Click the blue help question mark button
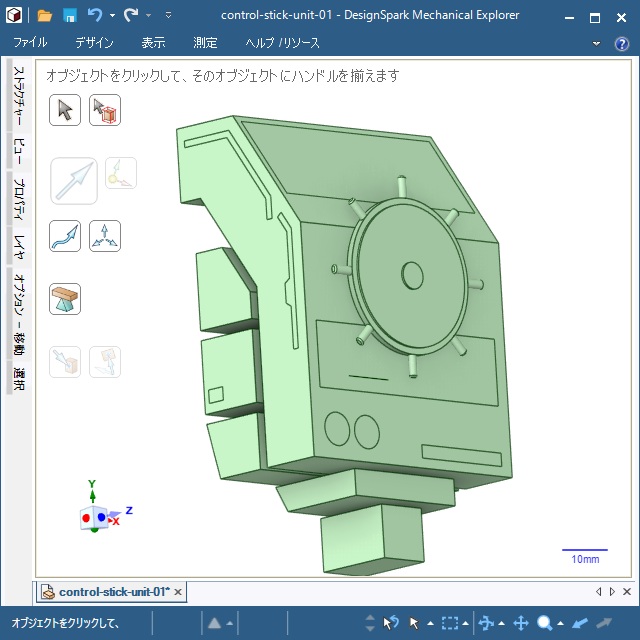Image resolution: width=640 pixels, height=640 pixels. point(622,43)
